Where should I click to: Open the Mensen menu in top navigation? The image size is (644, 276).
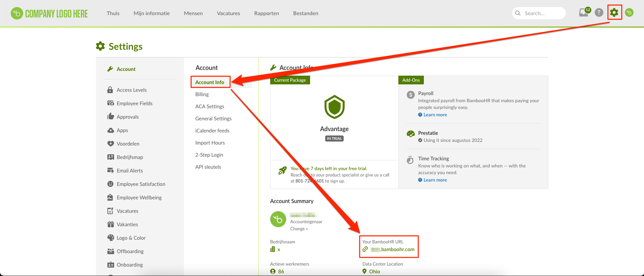[193, 13]
